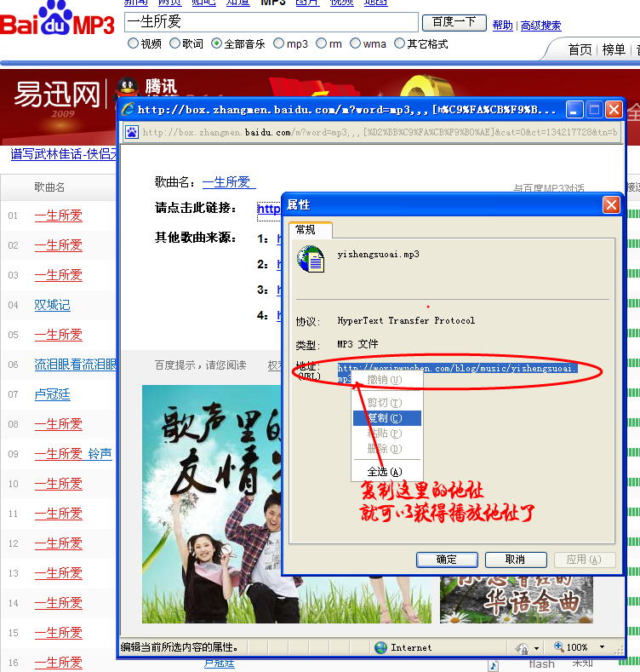640x672 pixels.
Task: Choose 剪切(T) in the context menu
Action: (x=387, y=403)
